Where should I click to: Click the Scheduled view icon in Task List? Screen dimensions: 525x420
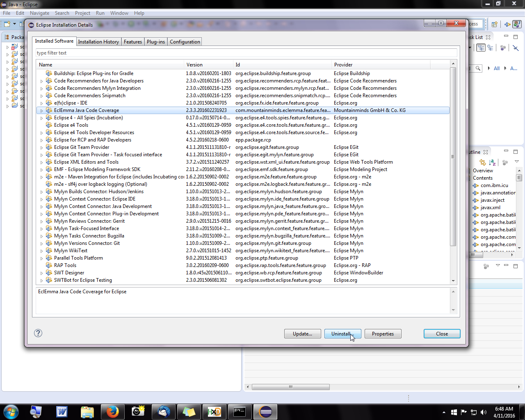pos(490,48)
